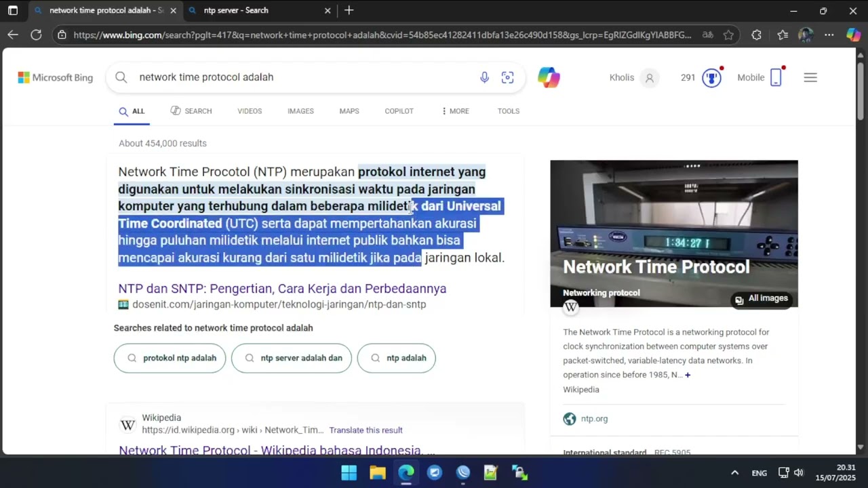Open the tab actions menu icon
This screenshot has height=488, width=868.
(x=12, y=11)
